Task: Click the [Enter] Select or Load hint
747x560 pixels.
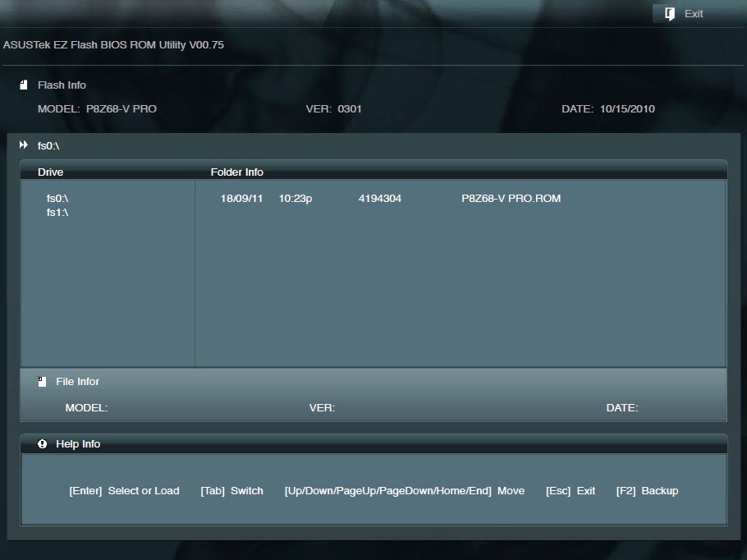Action: (x=124, y=491)
